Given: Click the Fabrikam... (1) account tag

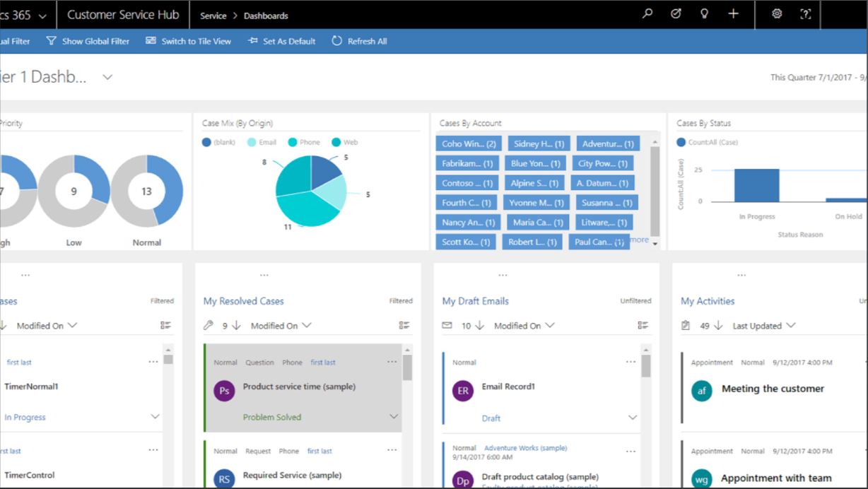Looking at the screenshot, I should coord(467,163).
